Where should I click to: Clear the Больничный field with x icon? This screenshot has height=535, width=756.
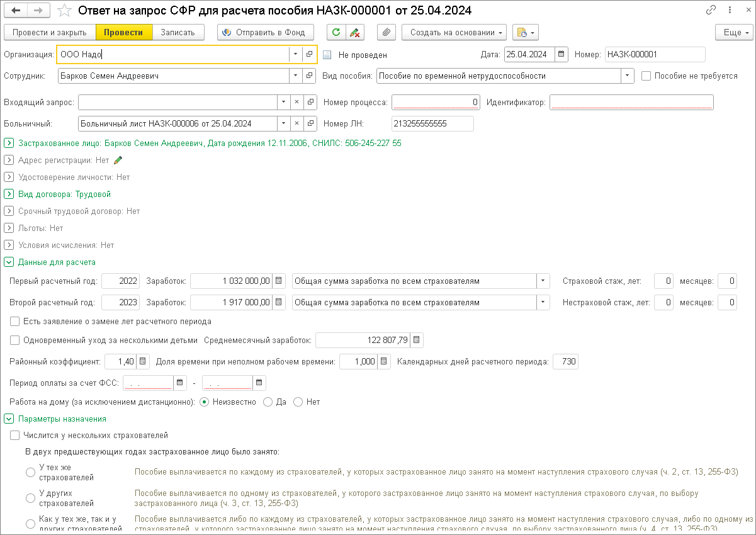296,123
